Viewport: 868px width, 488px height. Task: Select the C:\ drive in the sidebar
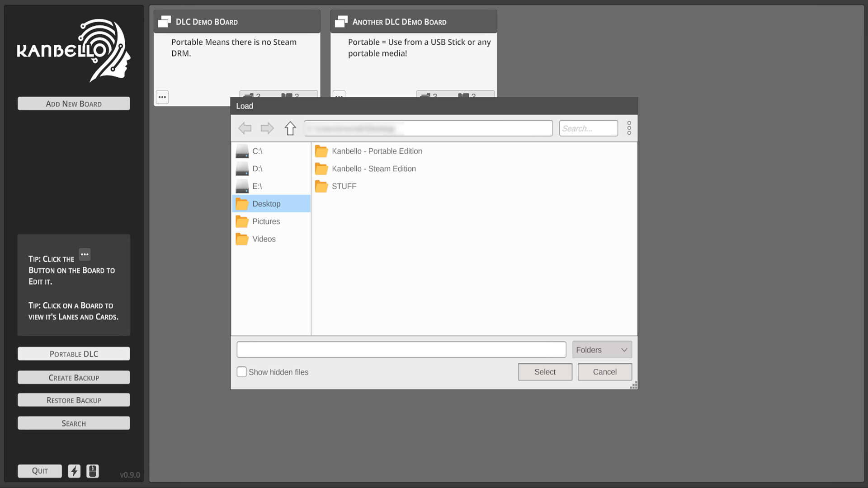[257, 151]
